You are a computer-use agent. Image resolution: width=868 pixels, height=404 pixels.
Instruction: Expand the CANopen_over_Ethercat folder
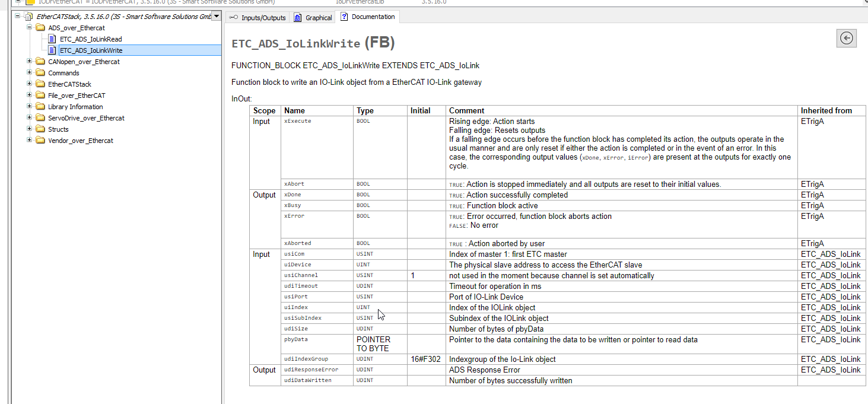point(29,62)
